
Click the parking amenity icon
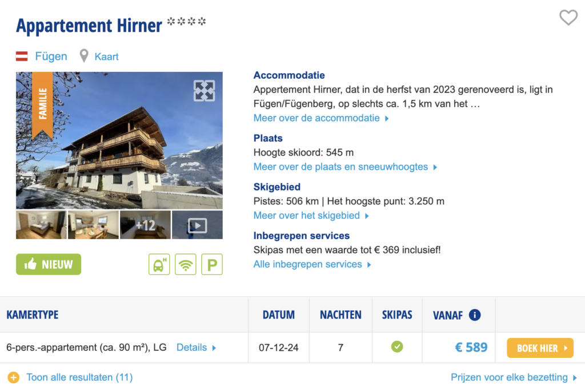coord(212,264)
